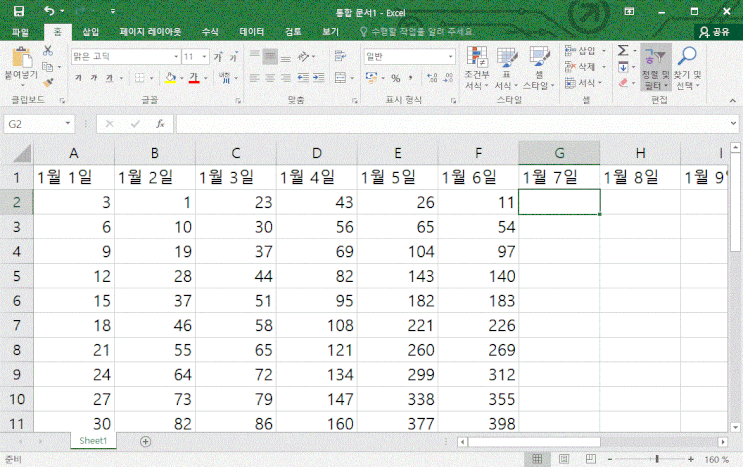
Task: Click the Decrease Font Size icon
Action: (234, 57)
